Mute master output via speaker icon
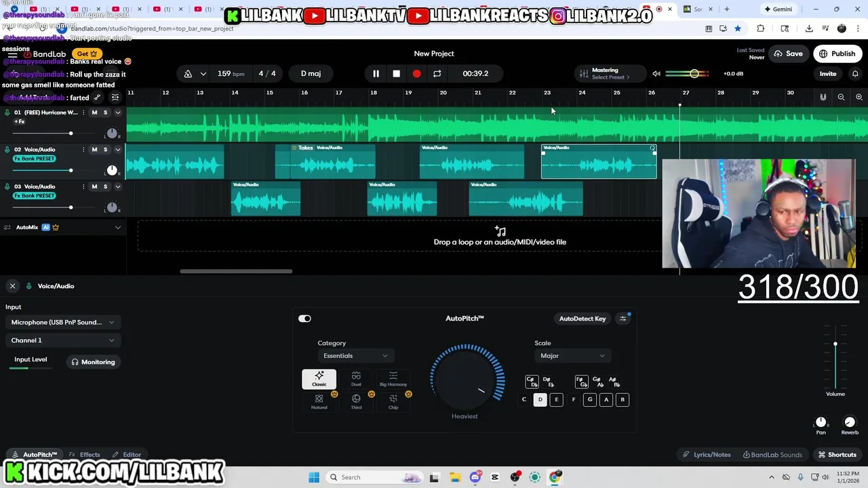Image resolution: width=868 pixels, height=488 pixels. [656, 73]
